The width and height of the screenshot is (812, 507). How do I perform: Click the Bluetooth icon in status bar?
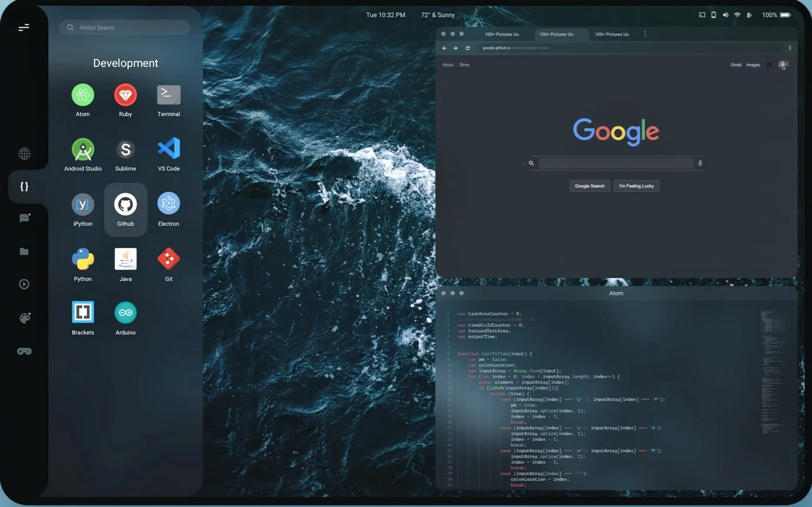coord(748,15)
